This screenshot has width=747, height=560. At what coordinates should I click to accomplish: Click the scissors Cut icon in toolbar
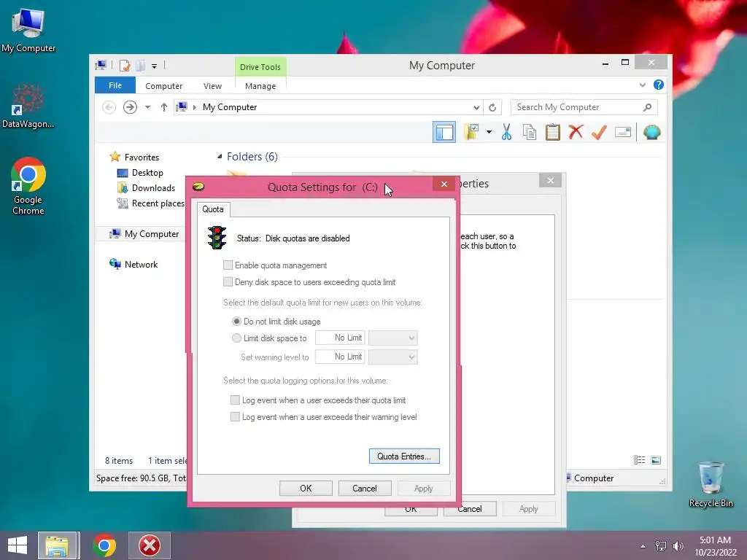click(506, 132)
